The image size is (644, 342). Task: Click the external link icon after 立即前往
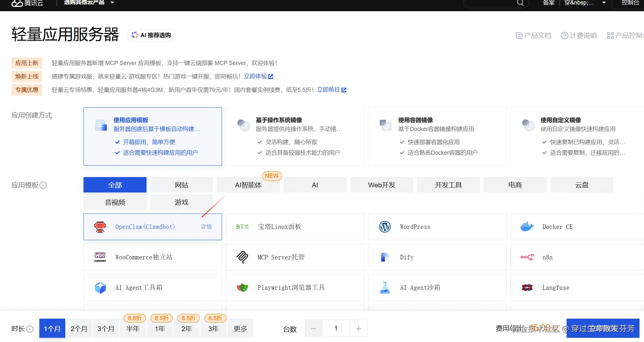tap(344, 90)
